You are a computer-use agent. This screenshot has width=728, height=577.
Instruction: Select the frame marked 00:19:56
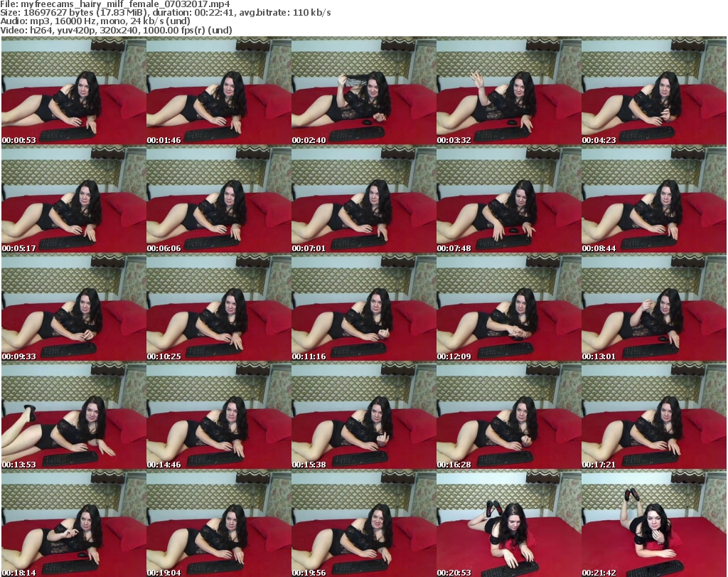click(363, 524)
